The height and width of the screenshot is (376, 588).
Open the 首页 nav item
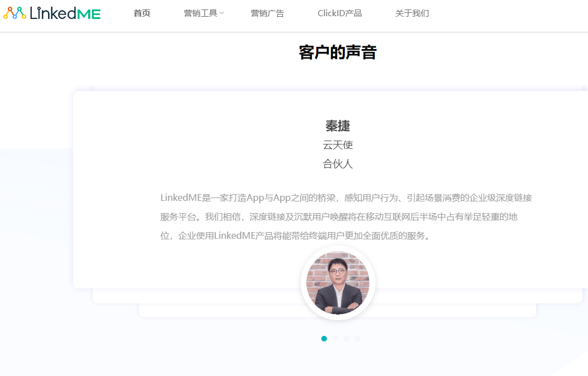[142, 13]
